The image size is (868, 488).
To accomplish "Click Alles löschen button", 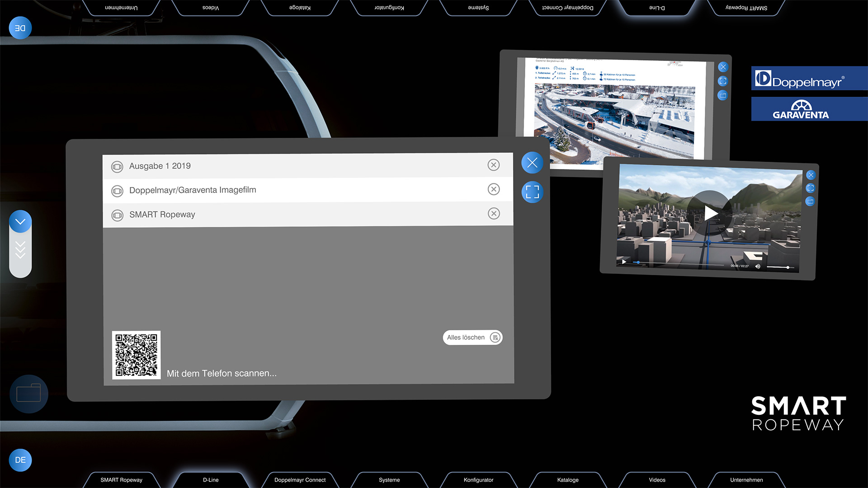I will click(x=472, y=338).
